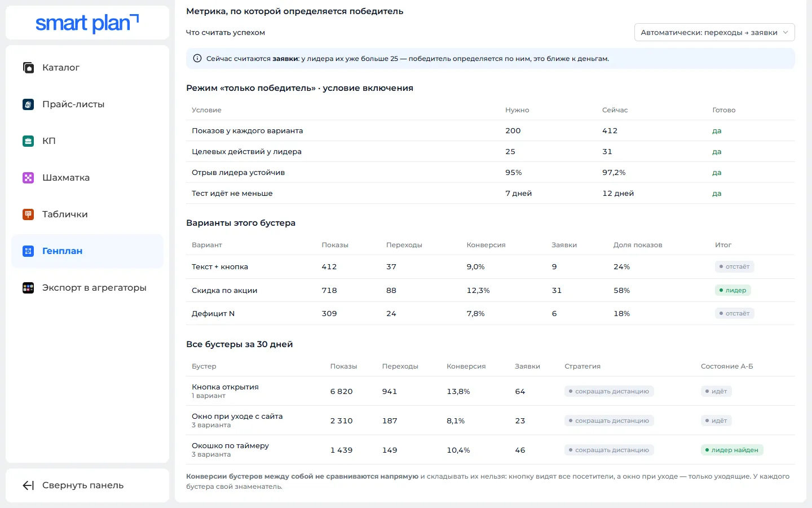Screen dimensions: 812x508
Task: Open the Автоматически: переходы → заявки dropdown
Action: click(x=714, y=33)
